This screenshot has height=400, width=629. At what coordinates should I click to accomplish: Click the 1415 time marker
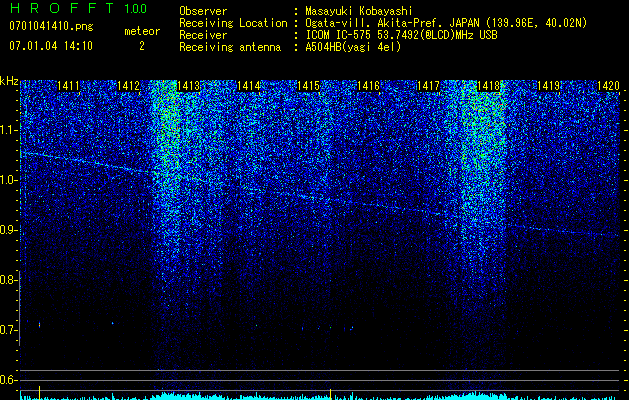click(x=308, y=86)
